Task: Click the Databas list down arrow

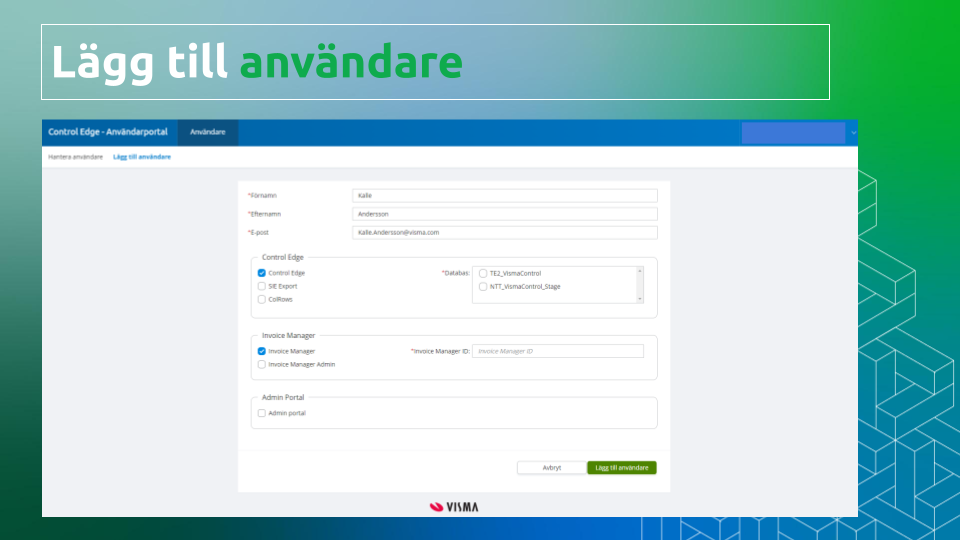Action: [640, 299]
